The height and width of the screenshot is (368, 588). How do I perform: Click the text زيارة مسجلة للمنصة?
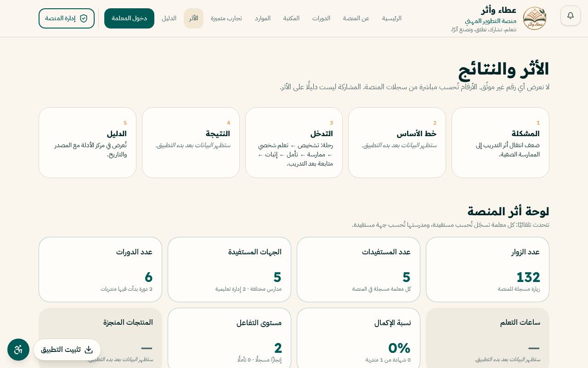[x=519, y=289]
